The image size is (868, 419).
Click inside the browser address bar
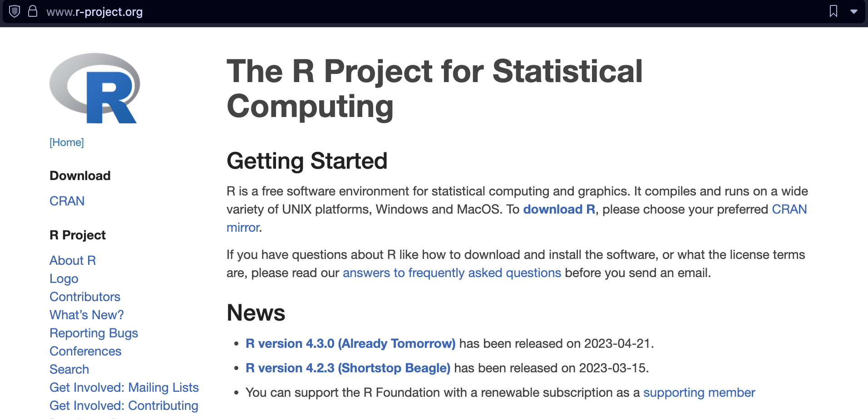tap(227, 11)
